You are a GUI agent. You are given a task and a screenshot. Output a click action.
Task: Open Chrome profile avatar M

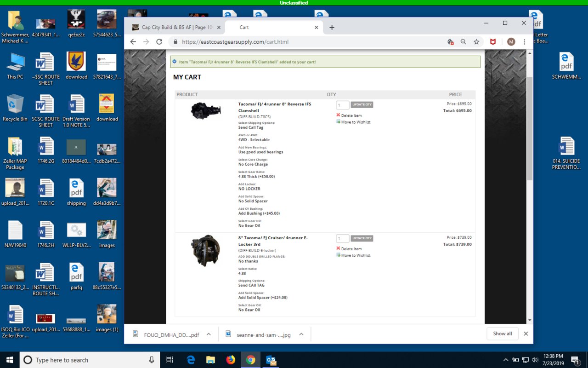[511, 42]
